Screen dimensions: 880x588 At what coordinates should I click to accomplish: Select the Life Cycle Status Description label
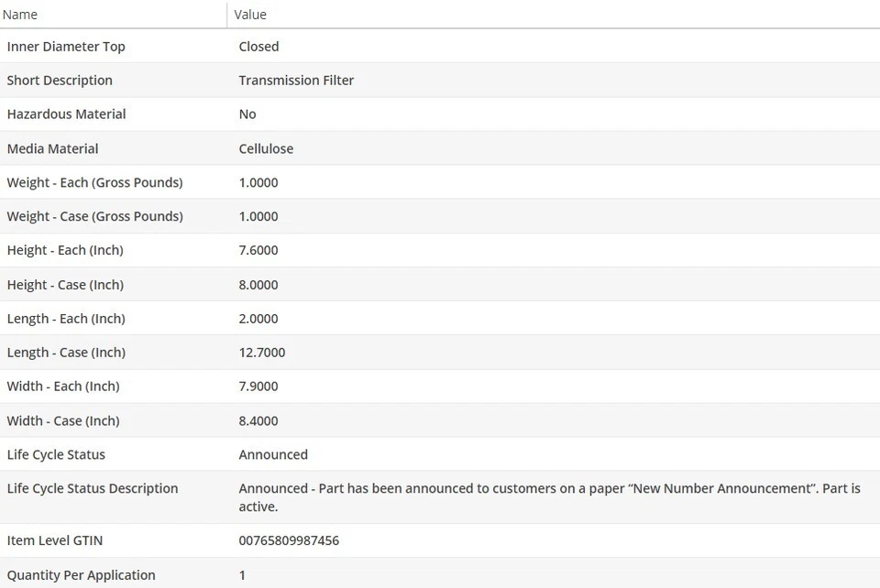pyautogui.click(x=93, y=489)
